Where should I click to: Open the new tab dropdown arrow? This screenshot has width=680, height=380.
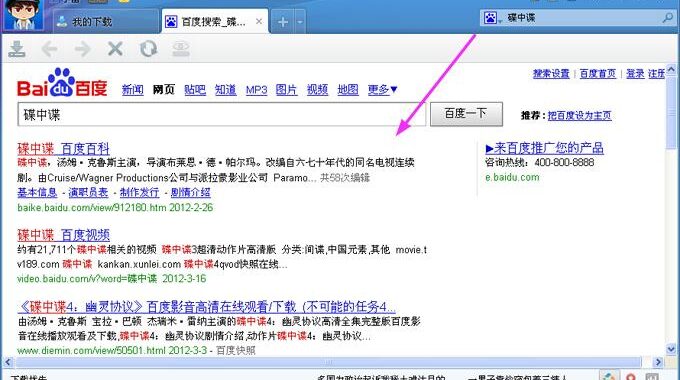[300, 22]
